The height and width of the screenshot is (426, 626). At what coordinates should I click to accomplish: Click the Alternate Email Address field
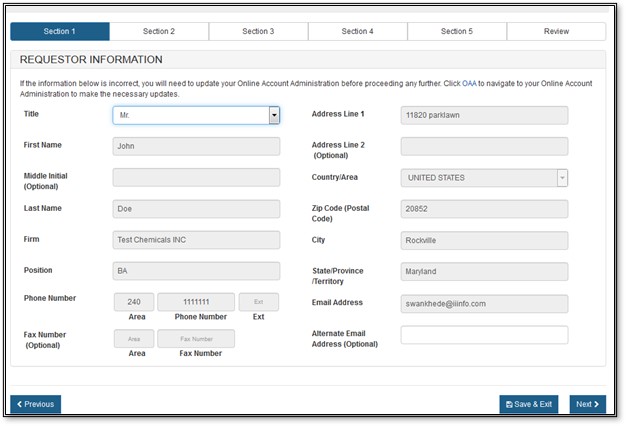pos(484,335)
